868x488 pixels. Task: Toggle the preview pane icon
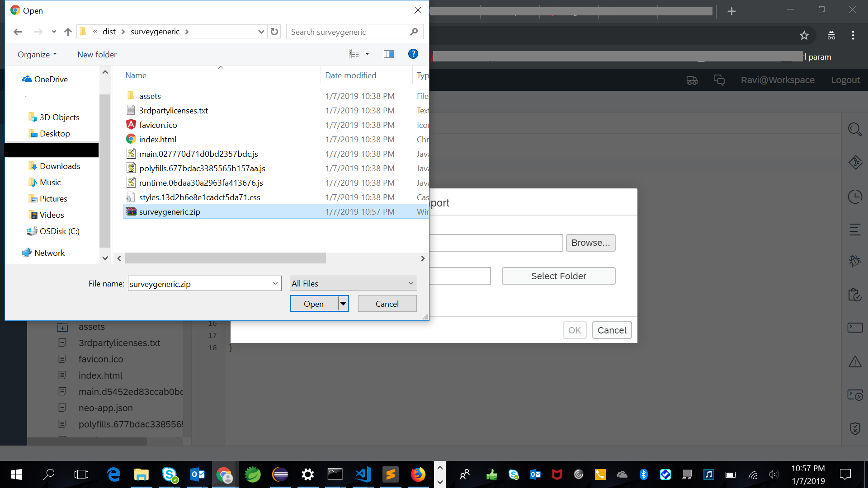point(388,54)
